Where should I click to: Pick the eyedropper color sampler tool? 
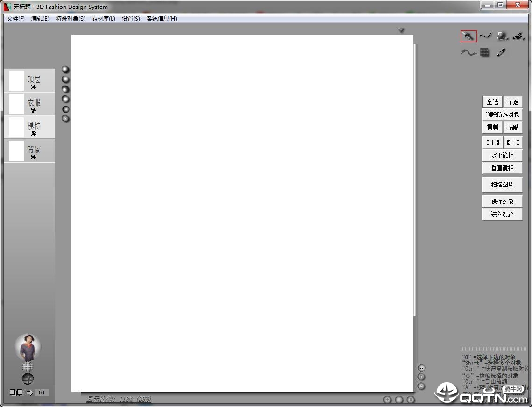[501, 52]
